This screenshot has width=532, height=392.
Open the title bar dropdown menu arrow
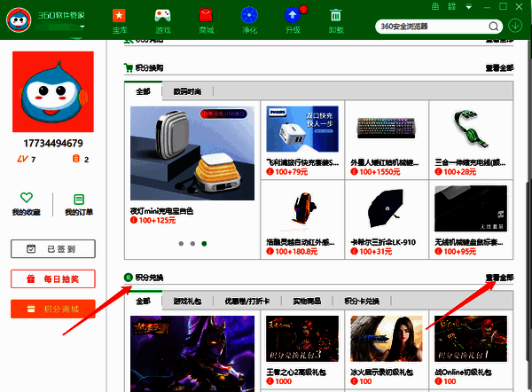[468, 7]
